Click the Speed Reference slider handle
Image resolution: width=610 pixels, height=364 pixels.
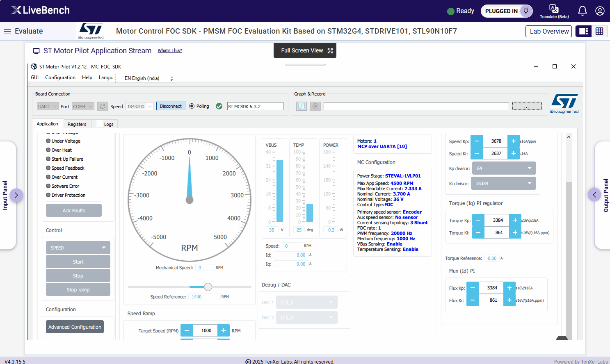tap(208, 287)
